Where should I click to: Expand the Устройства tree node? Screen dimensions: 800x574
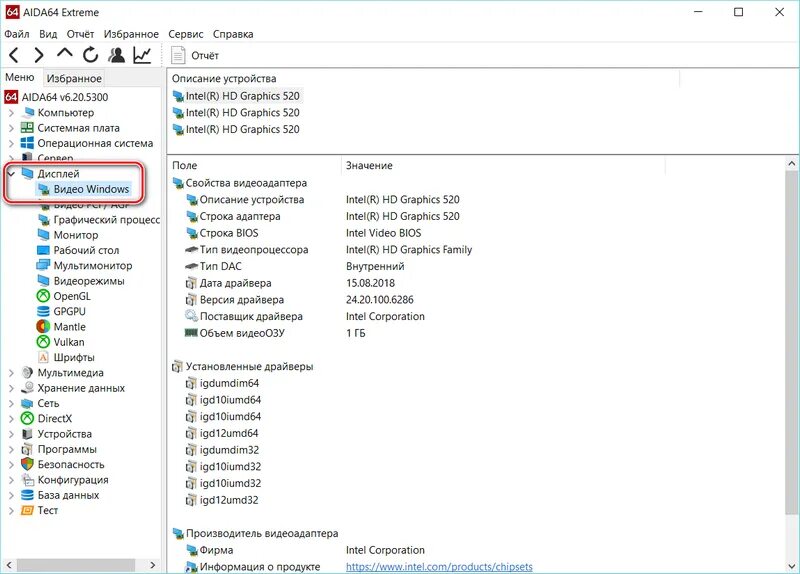(x=11, y=434)
